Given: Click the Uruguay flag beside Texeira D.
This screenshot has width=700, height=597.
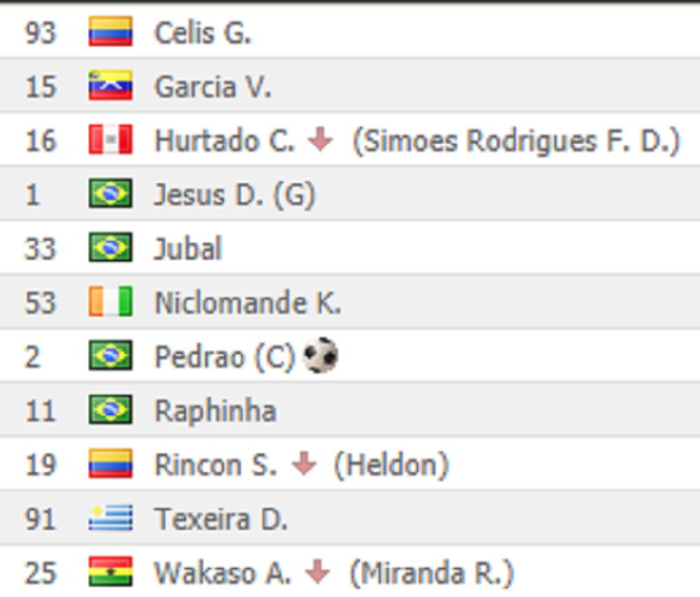Looking at the screenshot, I should click(110, 519).
